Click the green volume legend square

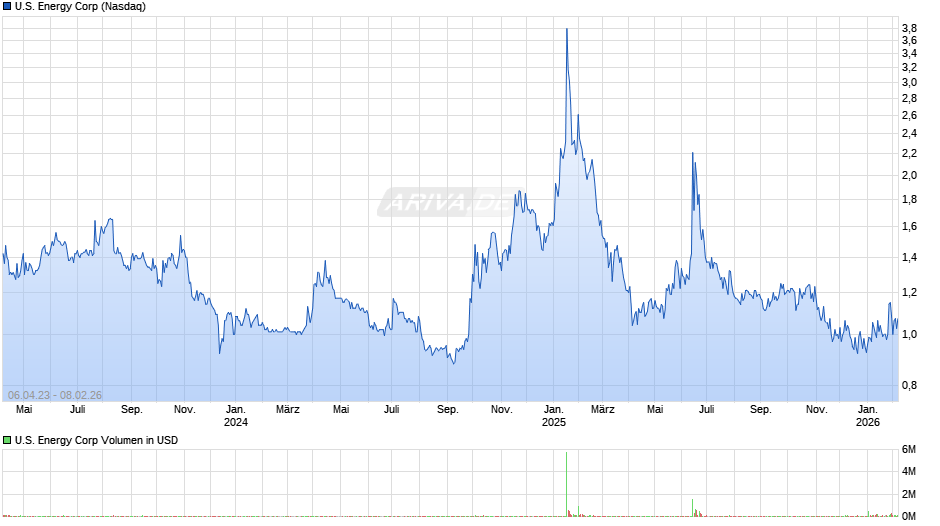click(x=7, y=440)
